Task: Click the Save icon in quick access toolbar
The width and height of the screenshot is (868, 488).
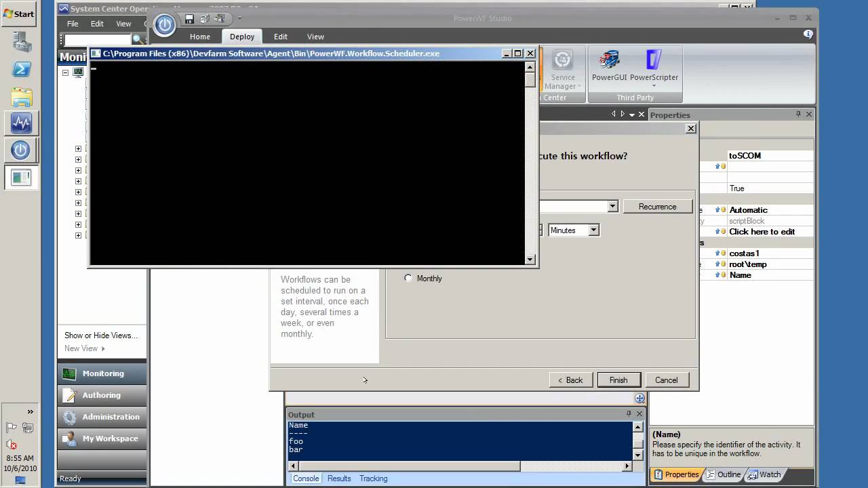Action: point(189,19)
